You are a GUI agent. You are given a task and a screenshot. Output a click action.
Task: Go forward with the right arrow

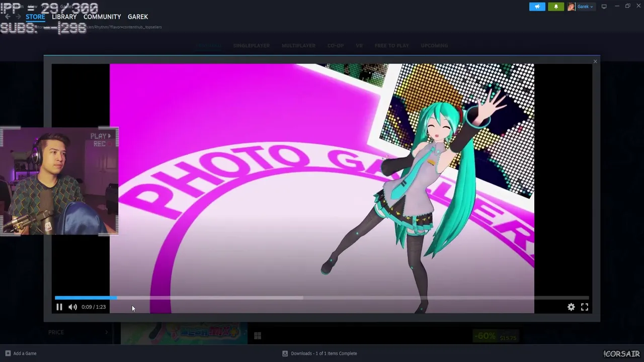18,17
